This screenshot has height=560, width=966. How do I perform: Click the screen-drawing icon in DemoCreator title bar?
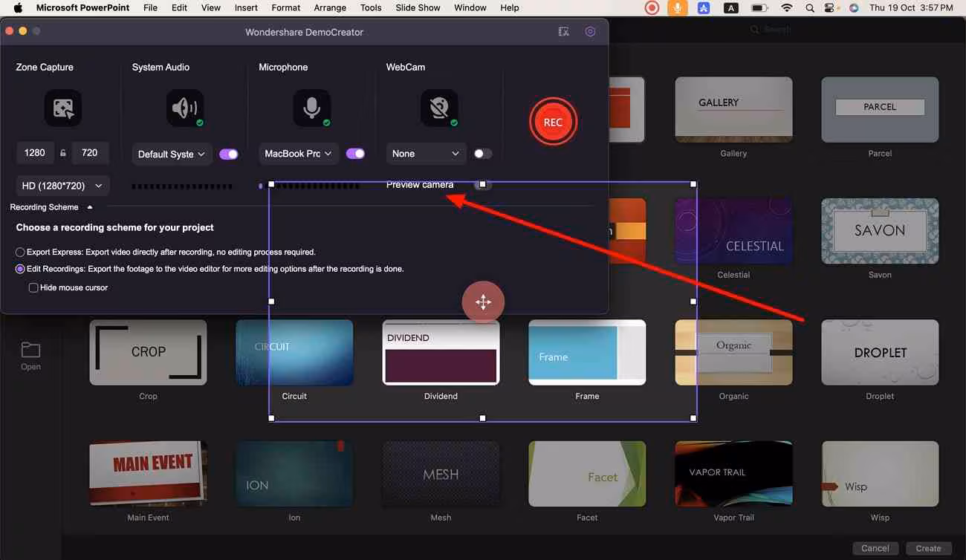click(564, 32)
